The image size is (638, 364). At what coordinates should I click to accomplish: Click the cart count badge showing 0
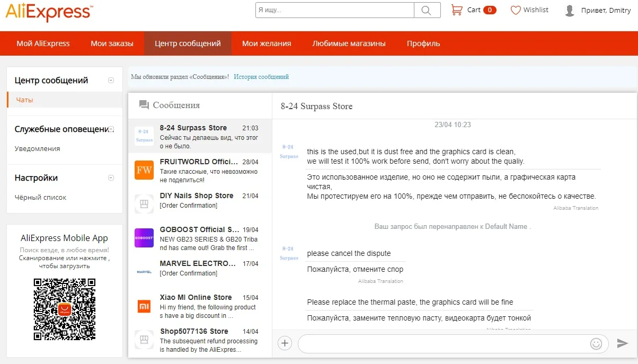point(490,10)
